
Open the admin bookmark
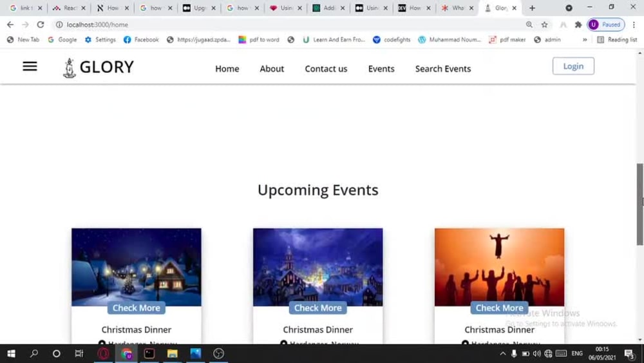click(547, 40)
